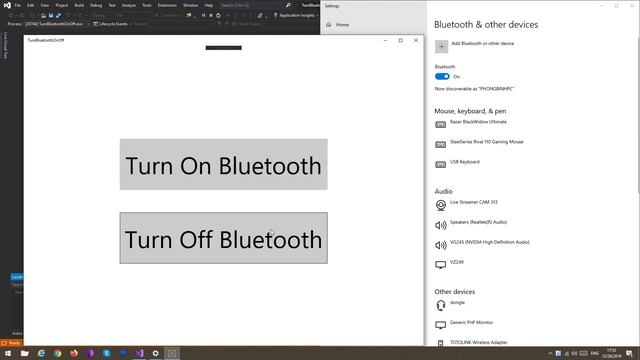The height and width of the screenshot is (360, 640).
Task: Click Save All icon in Visual Studio toolbar
Action: pyautogui.click(x=58, y=16)
